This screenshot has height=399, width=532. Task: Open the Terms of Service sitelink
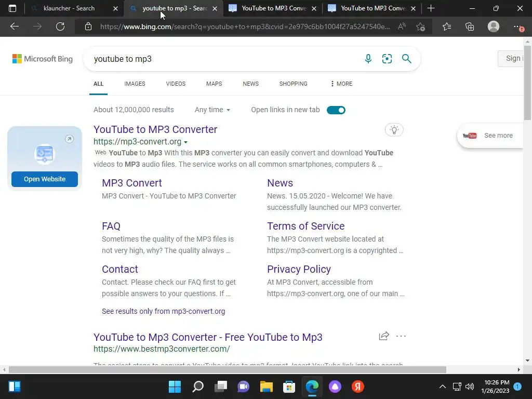pos(305,226)
